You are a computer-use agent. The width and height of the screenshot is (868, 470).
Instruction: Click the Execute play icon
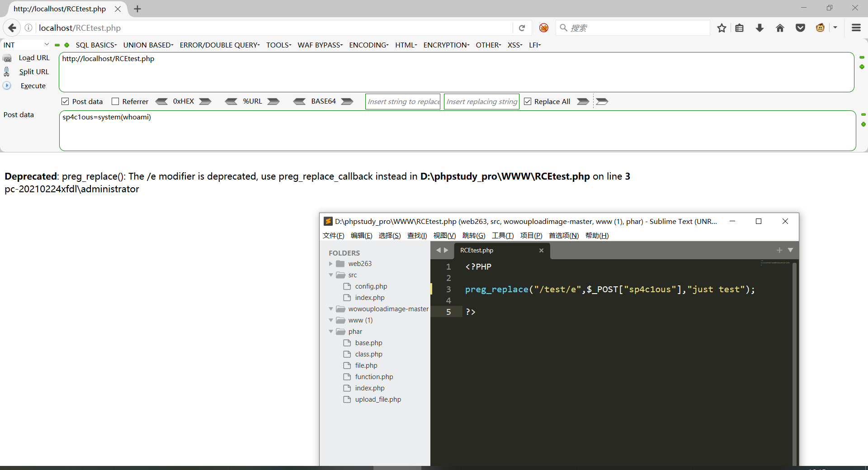point(7,85)
